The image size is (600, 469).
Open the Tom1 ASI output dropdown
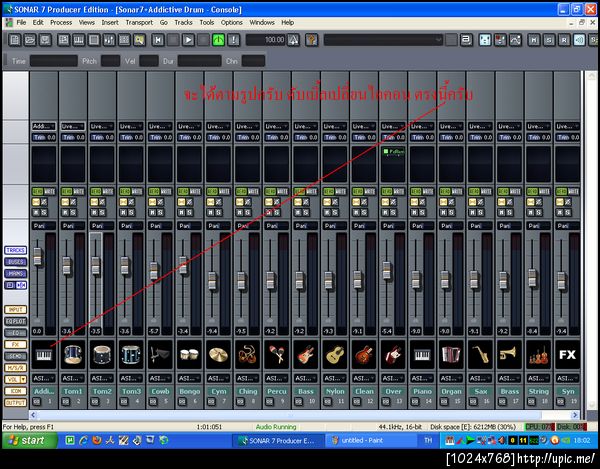pos(73,378)
